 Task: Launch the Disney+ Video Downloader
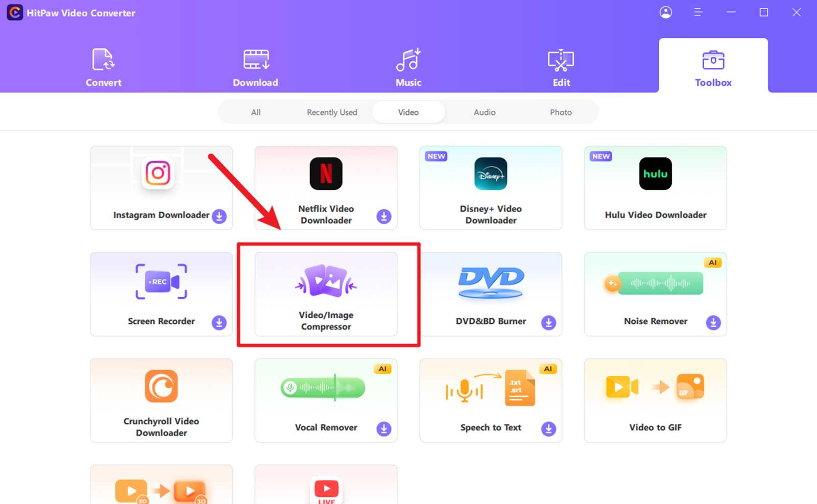tap(490, 188)
